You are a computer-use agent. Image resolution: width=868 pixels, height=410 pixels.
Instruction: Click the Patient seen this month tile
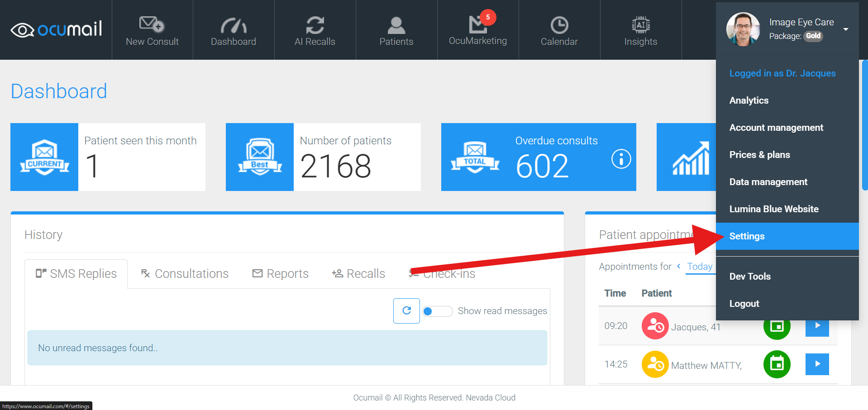click(108, 157)
